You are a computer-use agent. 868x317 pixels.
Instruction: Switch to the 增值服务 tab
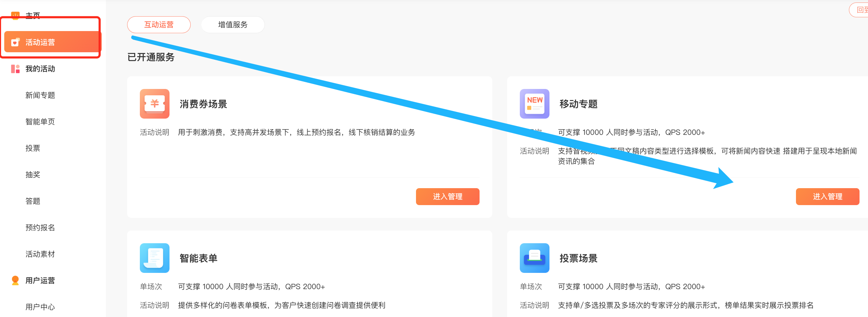(233, 25)
